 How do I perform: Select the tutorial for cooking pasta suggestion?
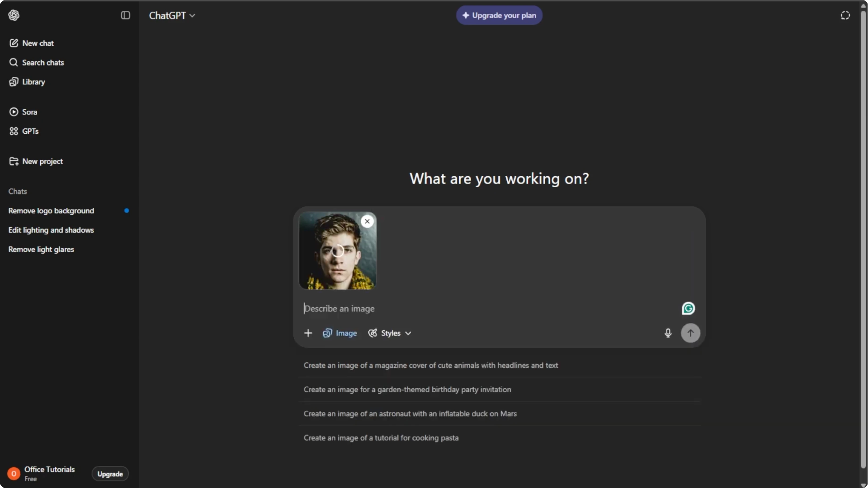499,438
